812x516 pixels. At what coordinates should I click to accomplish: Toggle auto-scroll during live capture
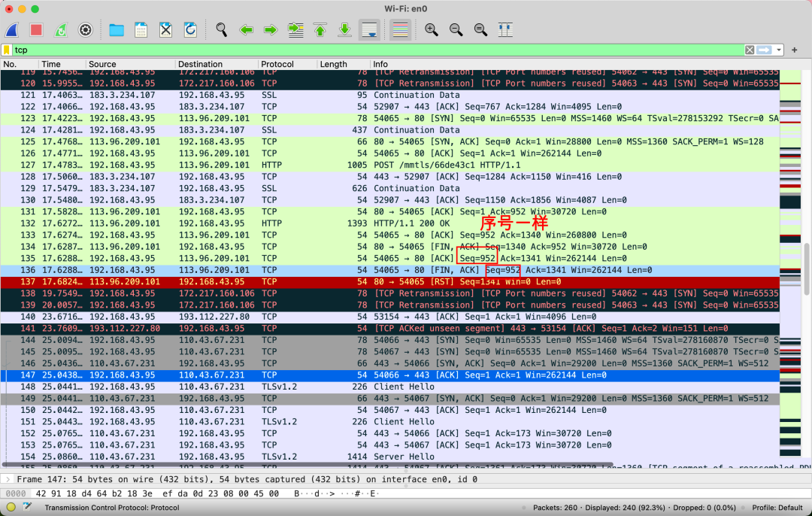[369, 30]
